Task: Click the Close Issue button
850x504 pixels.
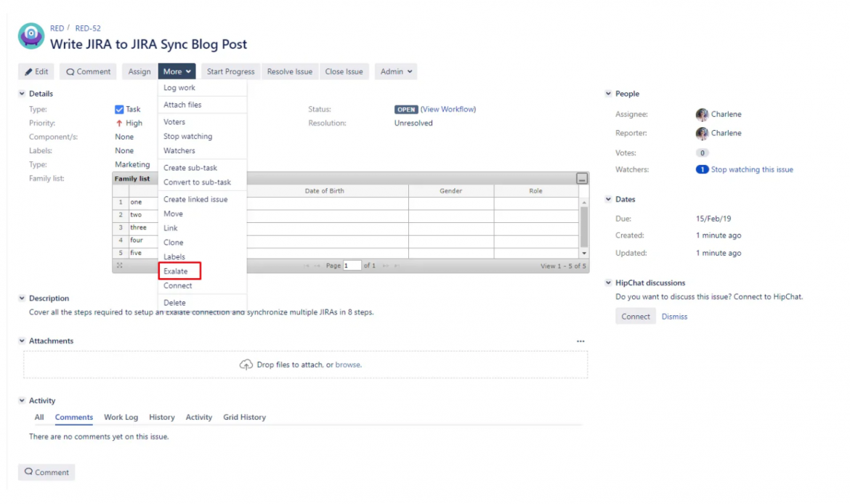Action: click(x=344, y=72)
